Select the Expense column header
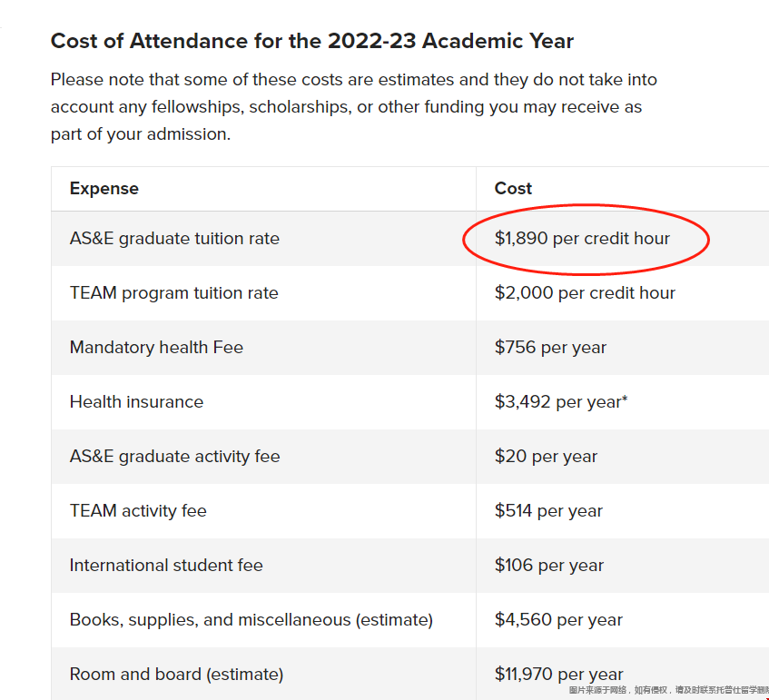 pyautogui.click(x=104, y=188)
